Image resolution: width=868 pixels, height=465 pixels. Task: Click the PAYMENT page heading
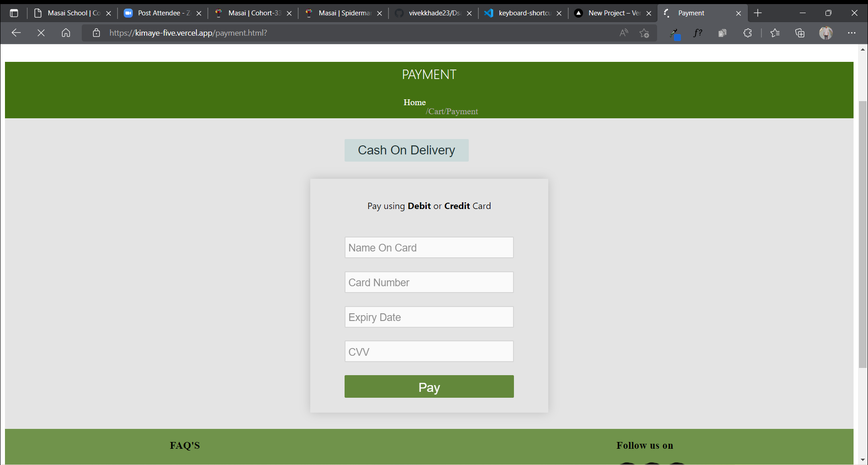point(429,74)
